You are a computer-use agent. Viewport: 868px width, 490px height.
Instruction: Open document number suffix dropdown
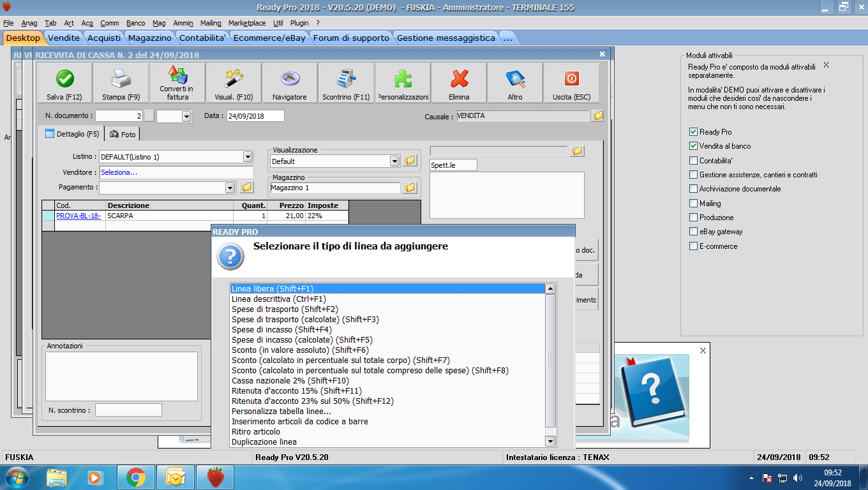pyautogui.click(x=186, y=116)
